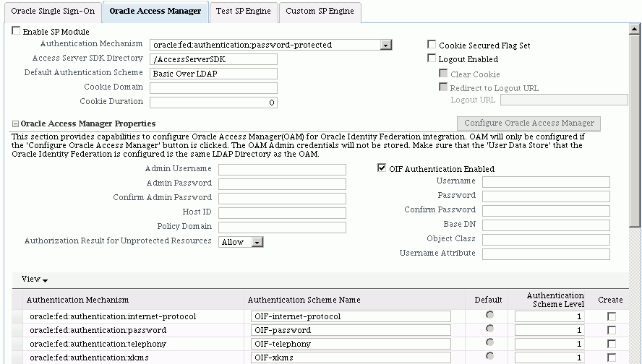Edit the OIF-password scheme name field
Viewport: 642px width, 364px height.
pyautogui.click(x=351, y=330)
